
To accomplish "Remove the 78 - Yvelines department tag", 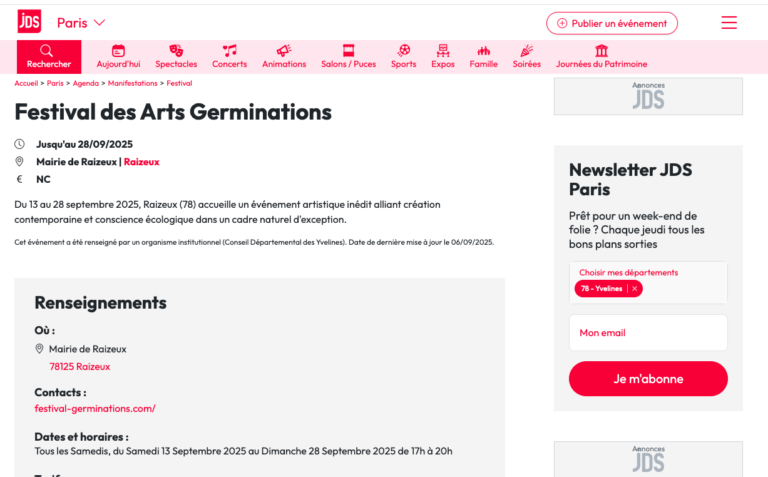I will (x=635, y=288).
